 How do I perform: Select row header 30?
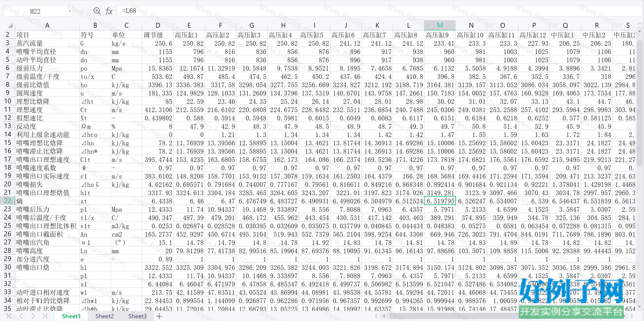8,267
